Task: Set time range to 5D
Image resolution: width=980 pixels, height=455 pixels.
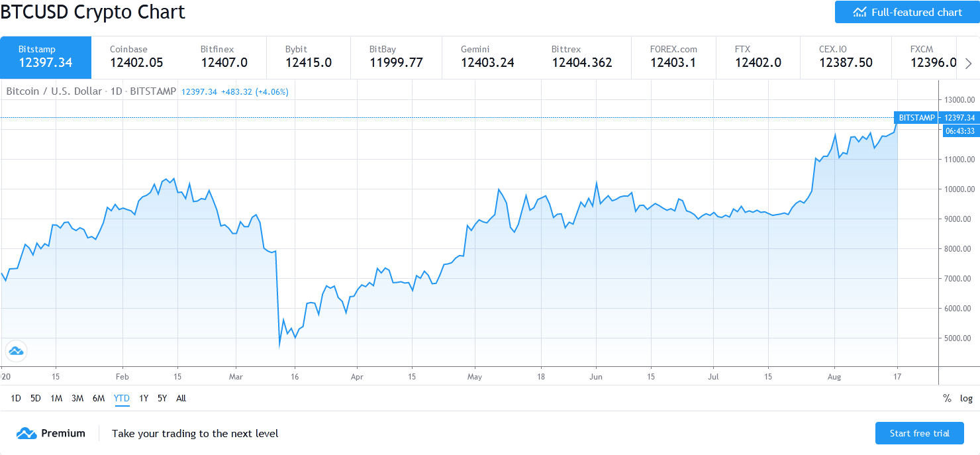Action: click(x=36, y=398)
